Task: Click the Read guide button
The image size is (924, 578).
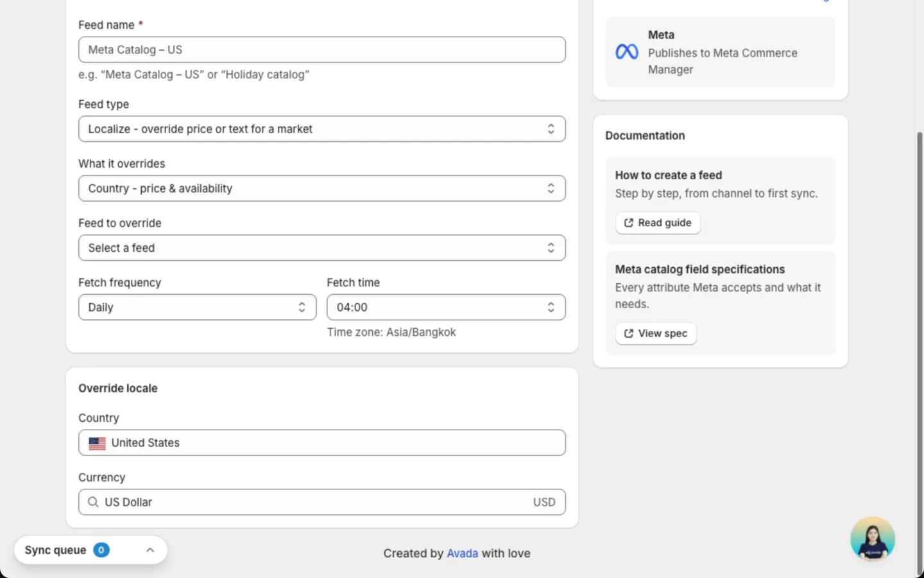Action: tap(658, 223)
